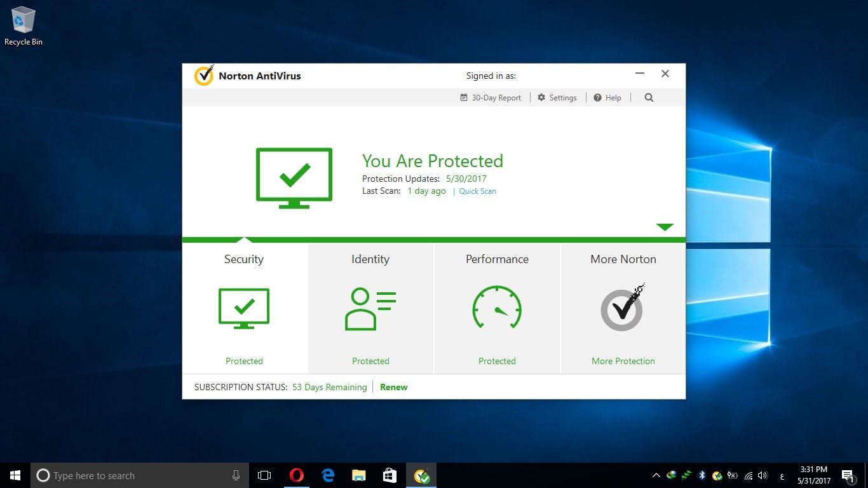Click the microphone icon in search box
The image size is (868, 488).
click(236, 475)
